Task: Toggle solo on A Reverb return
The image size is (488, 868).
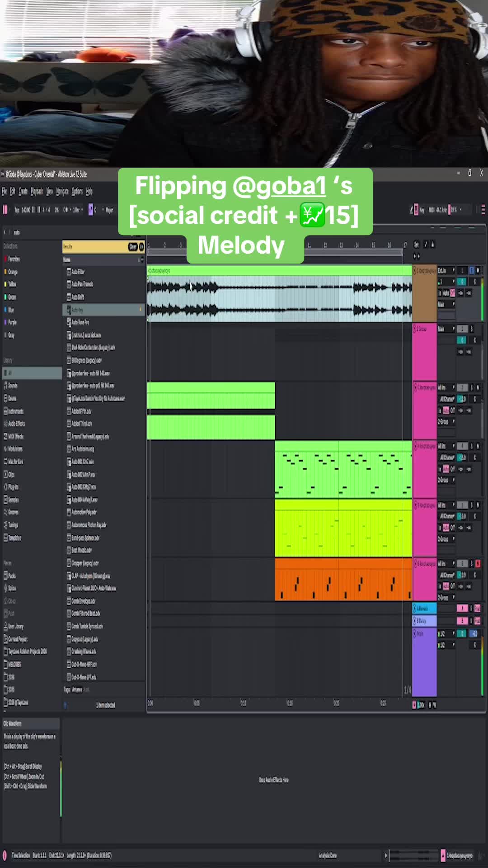Action: click(x=471, y=609)
